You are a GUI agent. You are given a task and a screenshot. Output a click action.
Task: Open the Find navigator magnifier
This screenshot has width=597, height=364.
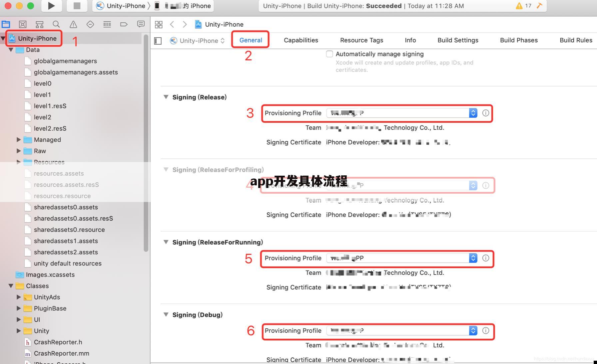(x=56, y=24)
